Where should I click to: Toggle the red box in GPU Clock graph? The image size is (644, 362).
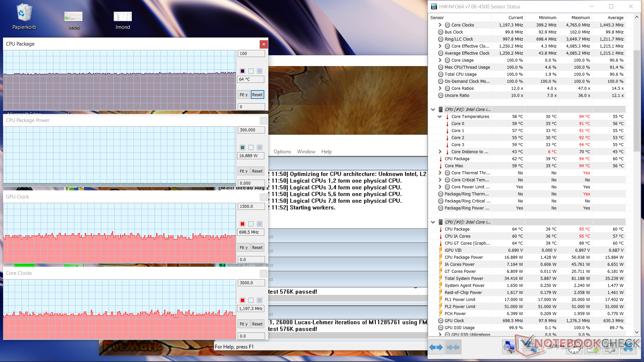pos(243,224)
